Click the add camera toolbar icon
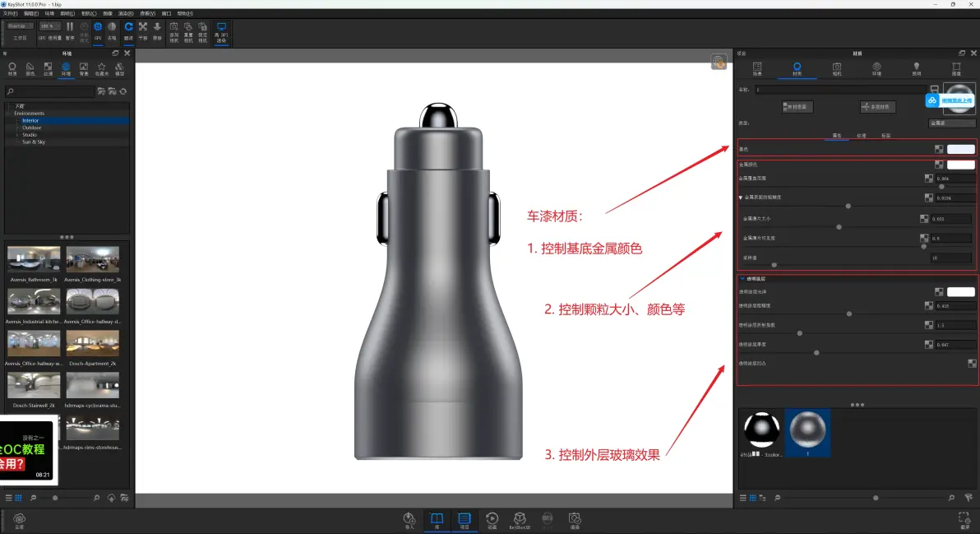 (173, 33)
